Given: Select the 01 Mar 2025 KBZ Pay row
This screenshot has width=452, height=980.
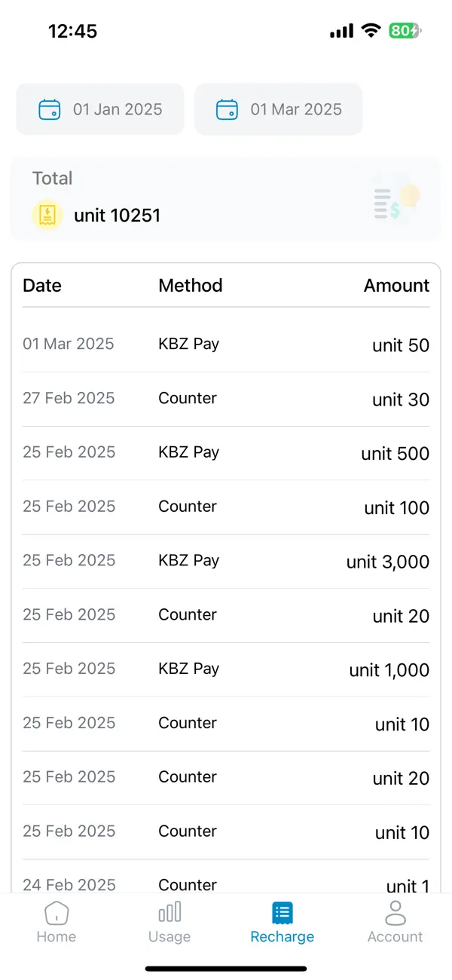Looking at the screenshot, I should coord(226,345).
